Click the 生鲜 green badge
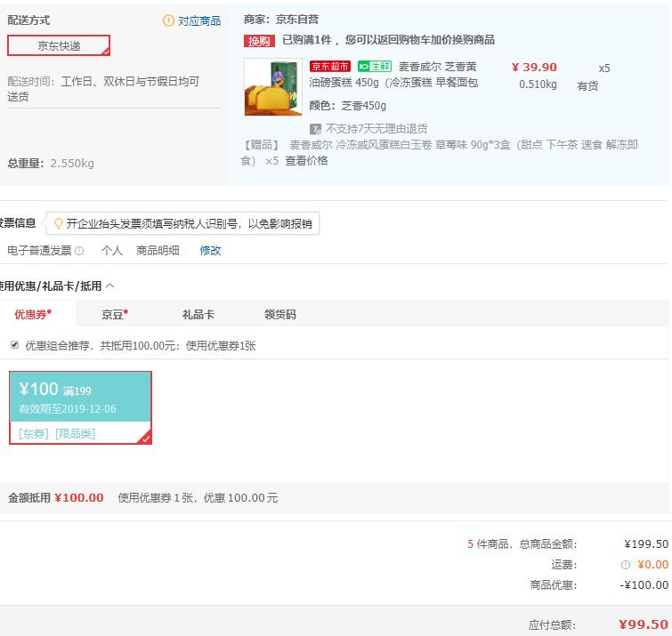 [375, 67]
